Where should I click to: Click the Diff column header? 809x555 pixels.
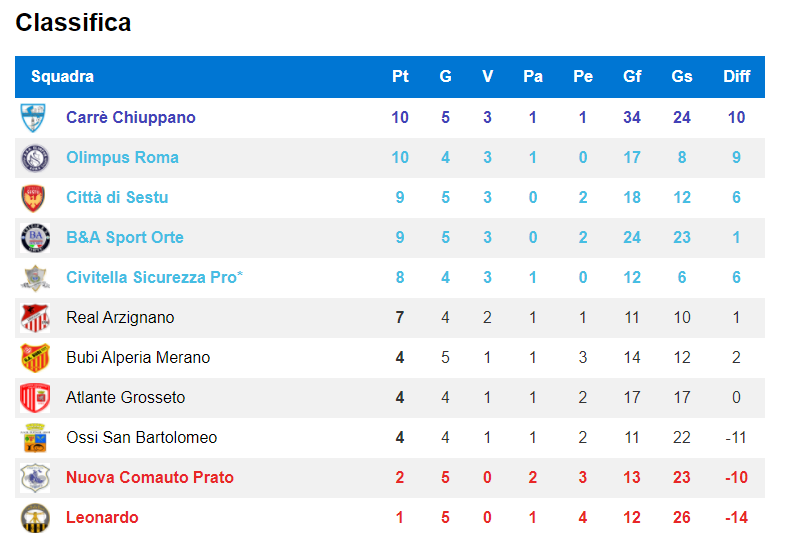(736, 76)
